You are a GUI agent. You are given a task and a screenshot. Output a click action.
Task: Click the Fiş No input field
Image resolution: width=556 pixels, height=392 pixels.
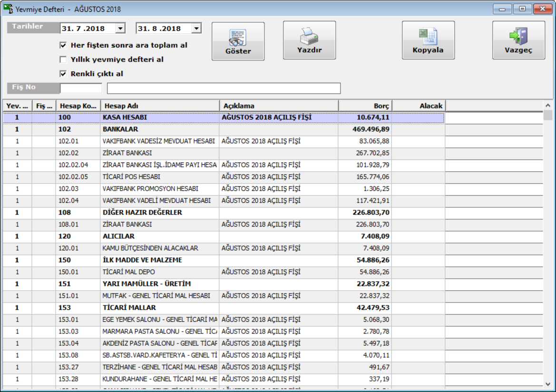[81, 88]
